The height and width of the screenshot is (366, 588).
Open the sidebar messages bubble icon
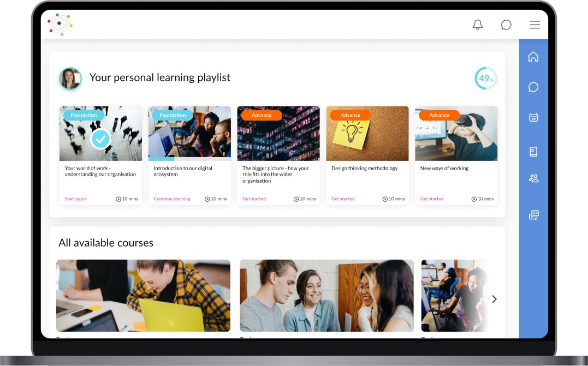533,87
